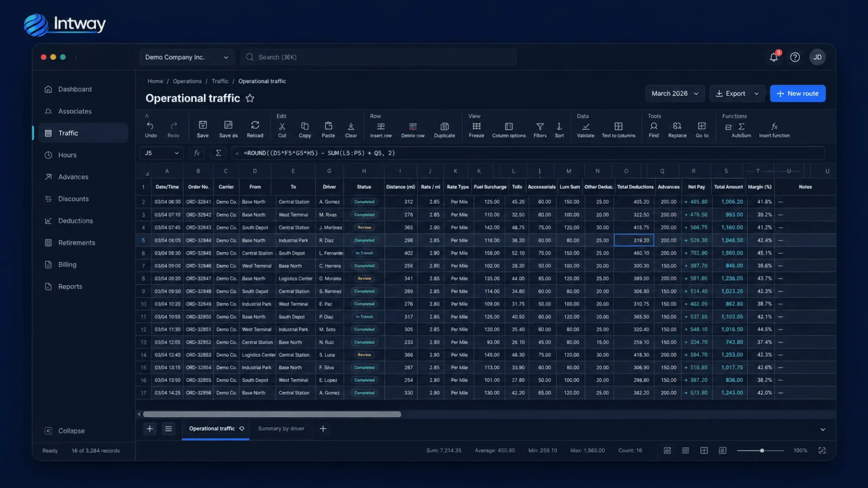The image size is (868, 488).
Task: Click the fx button in formula bar
Action: pyautogui.click(x=197, y=153)
